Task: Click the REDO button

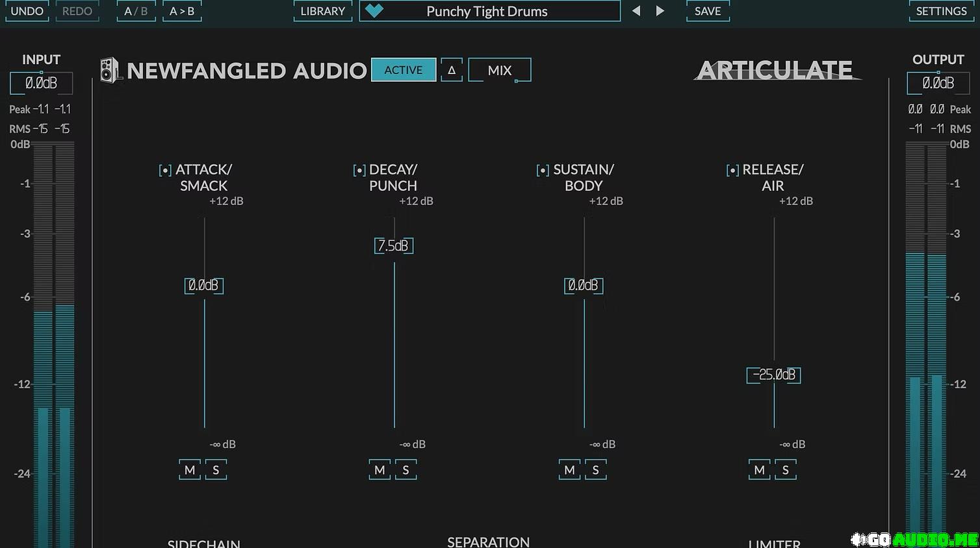Action: (77, 11)
